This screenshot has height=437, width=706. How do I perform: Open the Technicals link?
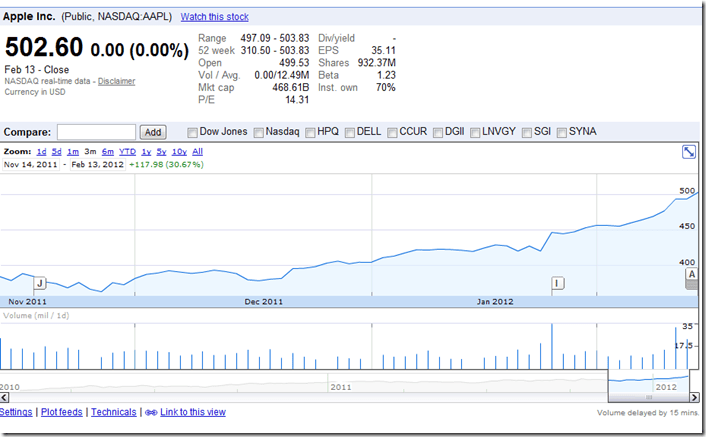click(114, 412)
